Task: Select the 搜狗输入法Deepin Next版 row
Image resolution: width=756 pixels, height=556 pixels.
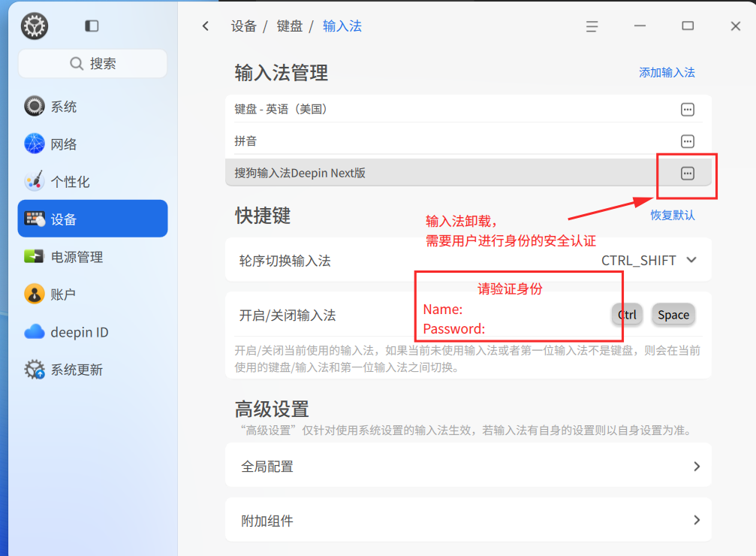Action: (468, 173)
